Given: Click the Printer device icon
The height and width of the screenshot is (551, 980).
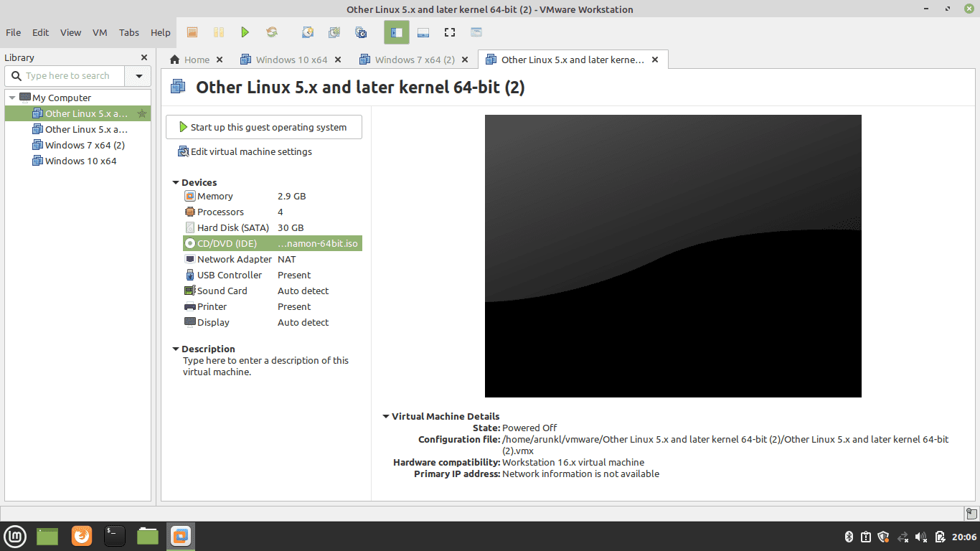Looking at the screenshot, I should pos(190,306).
